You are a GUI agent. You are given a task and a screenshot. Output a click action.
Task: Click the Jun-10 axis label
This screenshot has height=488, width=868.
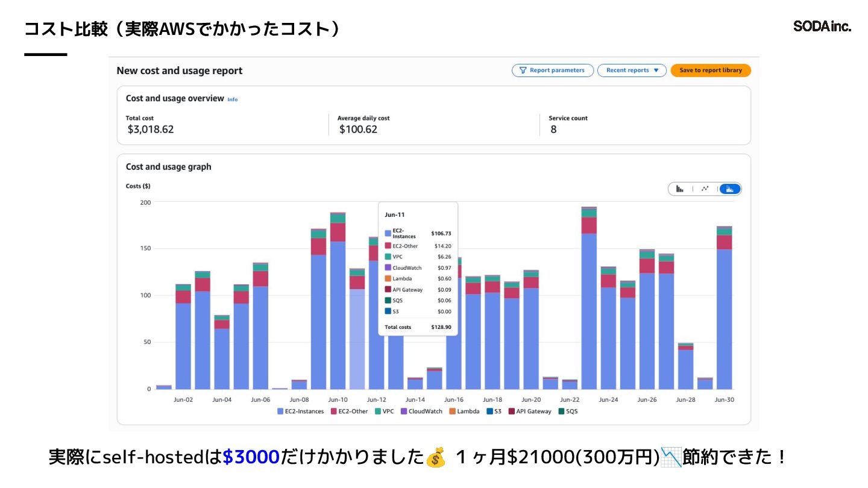pyautogui.click(x=338, y=399)
